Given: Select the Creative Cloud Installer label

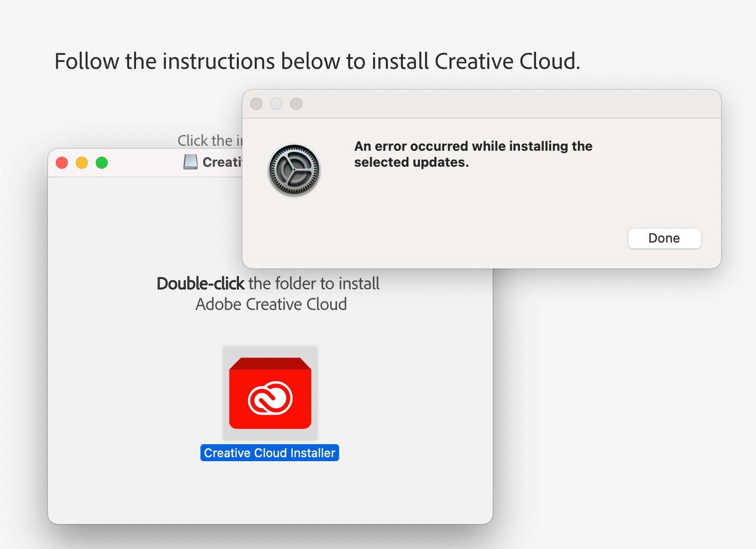Looking at the screenshot, I should point(270,453).
